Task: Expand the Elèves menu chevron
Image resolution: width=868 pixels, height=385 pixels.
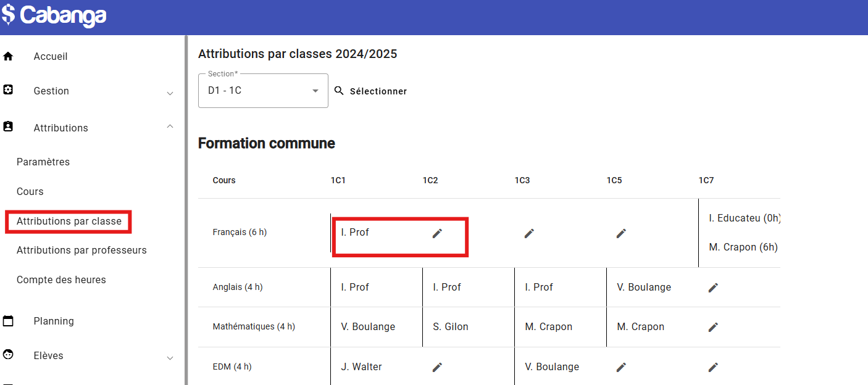Action: pos(170,358)
